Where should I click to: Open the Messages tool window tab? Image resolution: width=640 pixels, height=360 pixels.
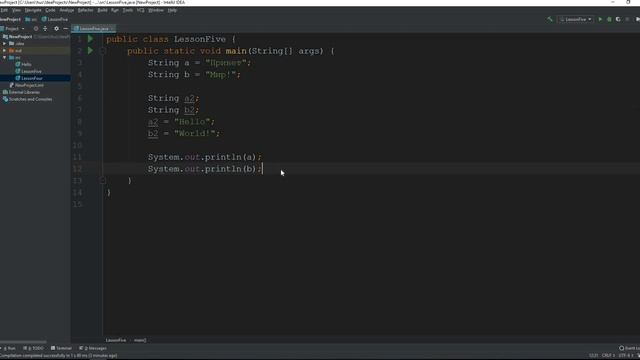93,348
